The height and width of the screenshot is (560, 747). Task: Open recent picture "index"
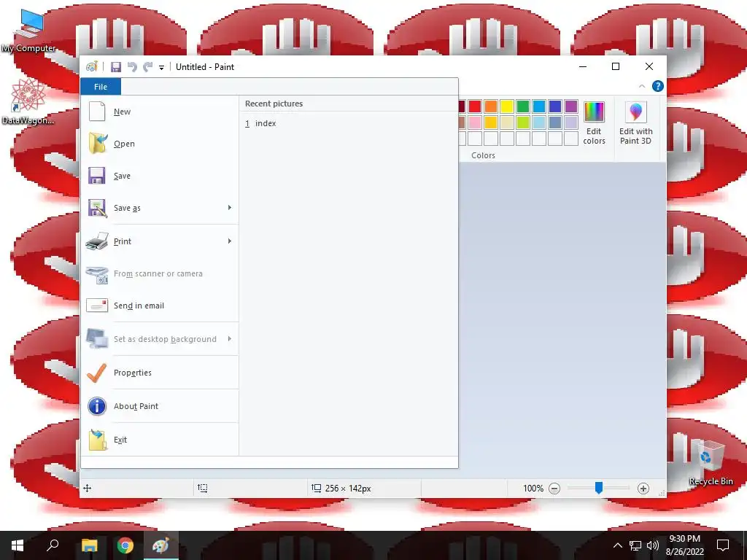pyautogui.click(x=348, y=123)
